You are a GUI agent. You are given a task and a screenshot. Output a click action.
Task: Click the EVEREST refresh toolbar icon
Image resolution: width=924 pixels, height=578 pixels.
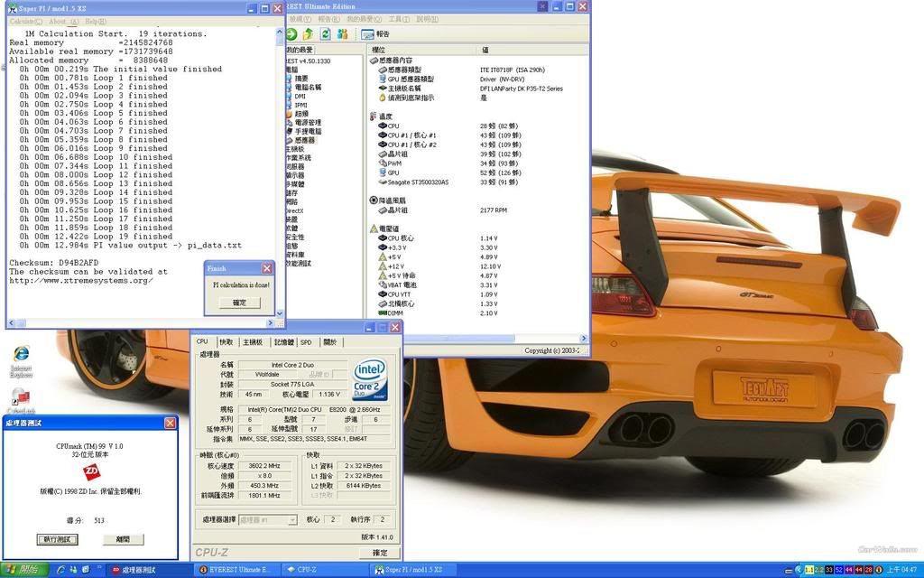point(325,34)
